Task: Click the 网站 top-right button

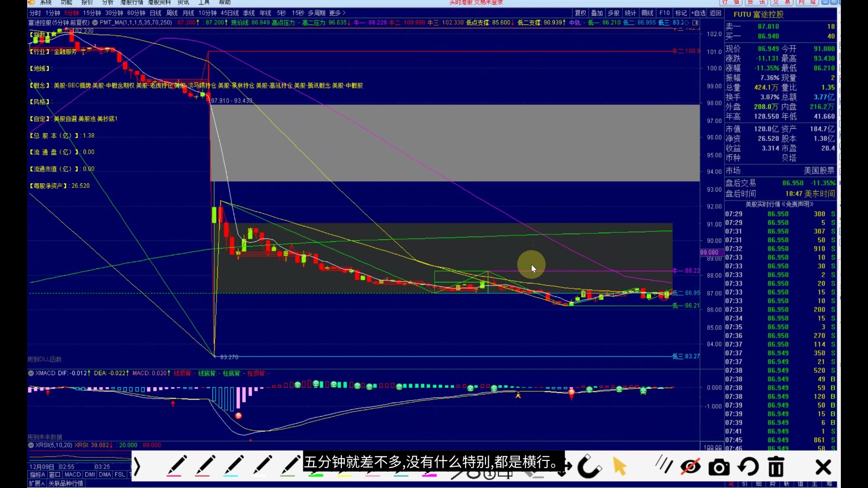Action: click(807, 2)
